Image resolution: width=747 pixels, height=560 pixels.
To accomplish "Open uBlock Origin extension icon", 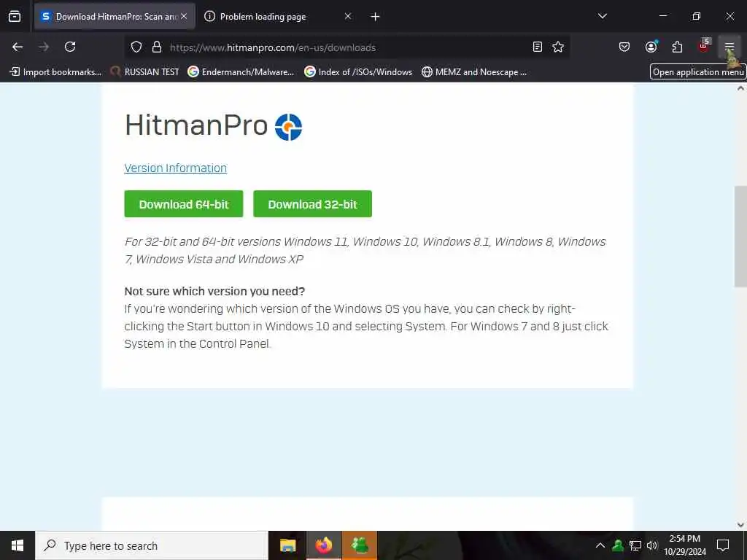I will point(704,46).
